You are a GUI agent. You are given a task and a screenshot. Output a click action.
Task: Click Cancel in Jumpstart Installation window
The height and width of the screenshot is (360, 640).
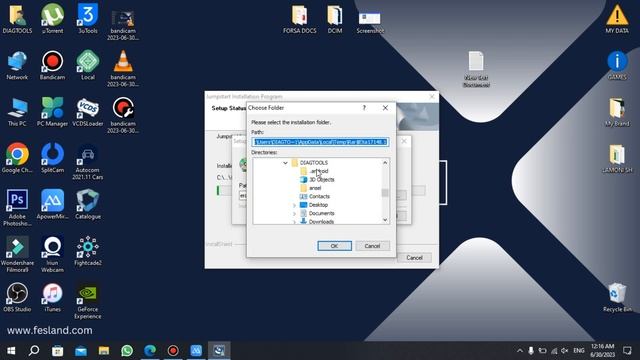point(414,258)
